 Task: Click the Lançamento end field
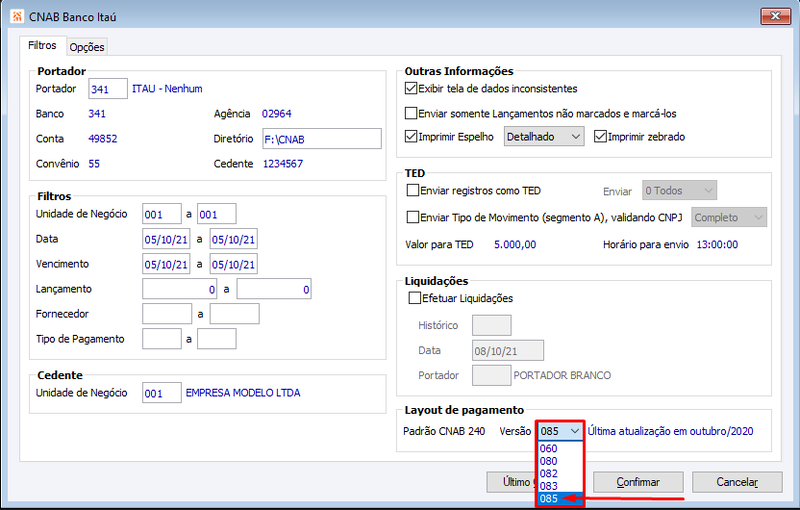tap(274, 289)
